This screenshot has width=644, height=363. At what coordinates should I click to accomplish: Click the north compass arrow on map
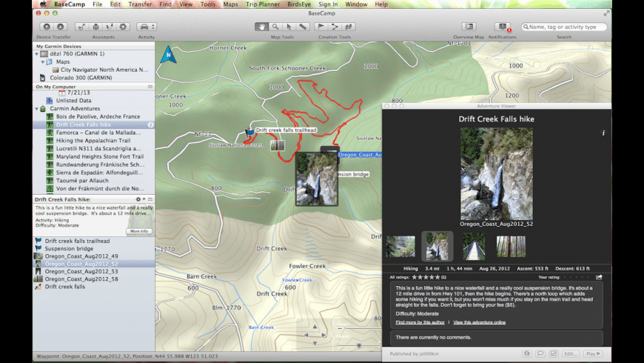click(x=168, y=54)
